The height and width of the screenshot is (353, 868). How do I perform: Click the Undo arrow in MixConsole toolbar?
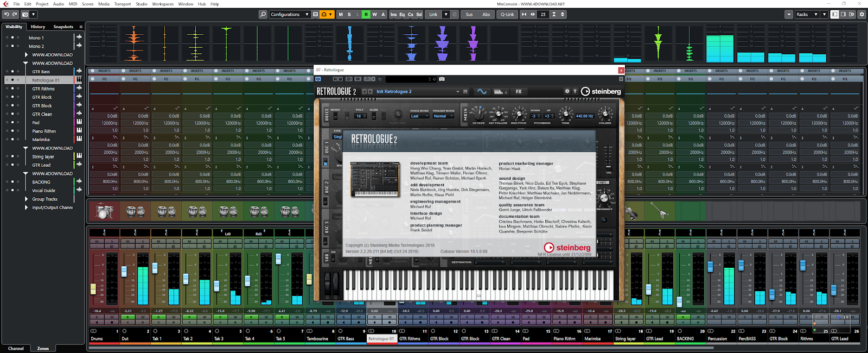7,15
